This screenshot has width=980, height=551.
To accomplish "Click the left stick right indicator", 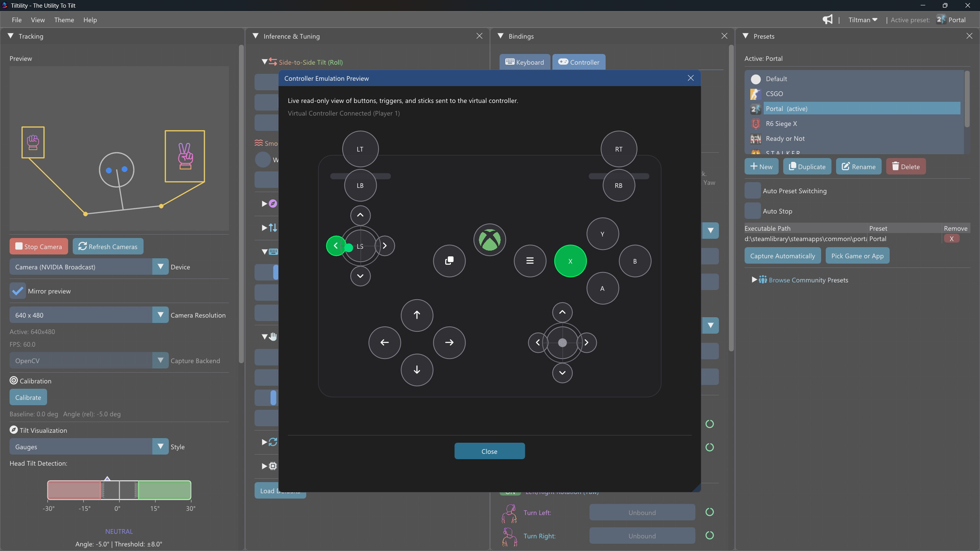I will point(385,246).
